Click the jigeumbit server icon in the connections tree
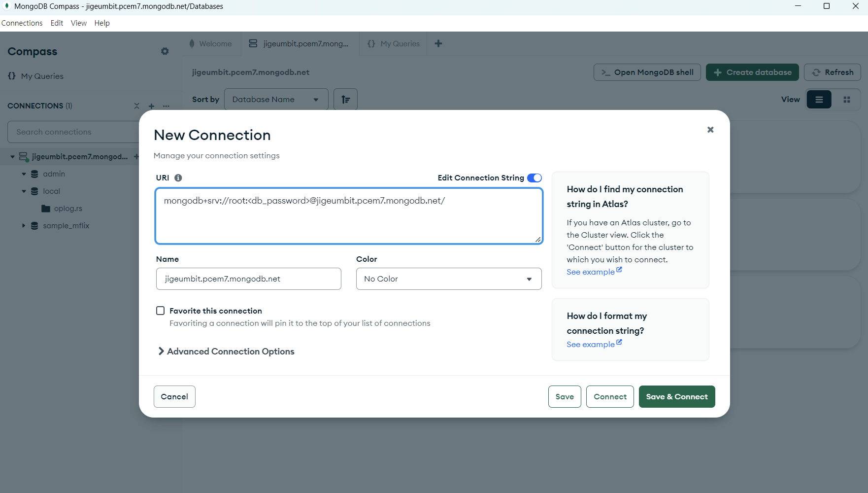Image resolution: width=868 pixels, height=493 pixels. [x=23, y=157]
